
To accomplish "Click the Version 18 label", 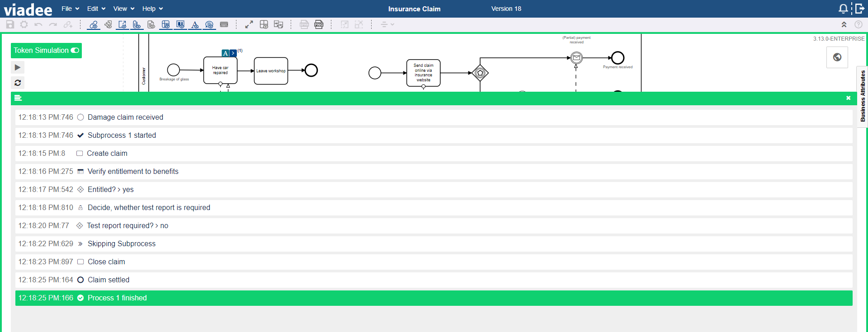I will click(506, 9).
